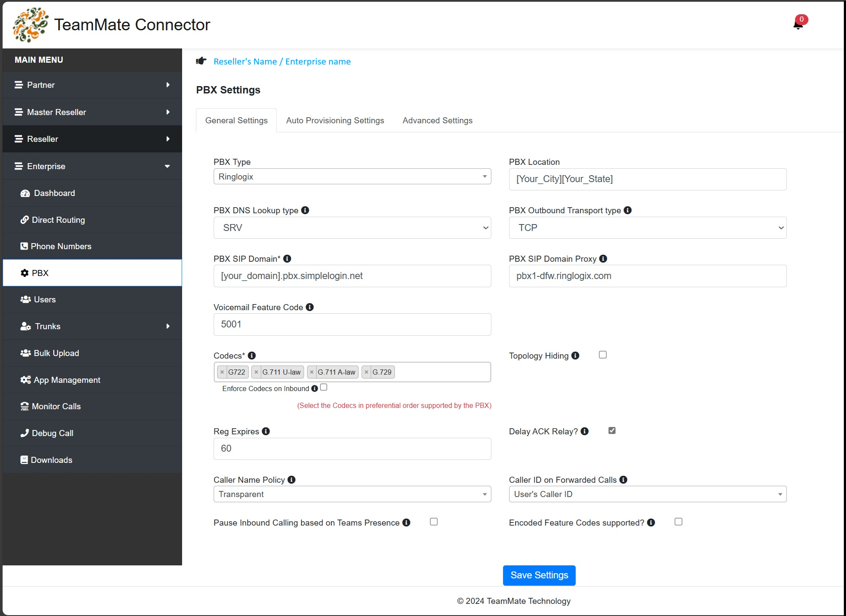Switch to Auto Provisioning Settings tab
The width and height of the screenshot is (846, 616).
(x=335, y=121)
